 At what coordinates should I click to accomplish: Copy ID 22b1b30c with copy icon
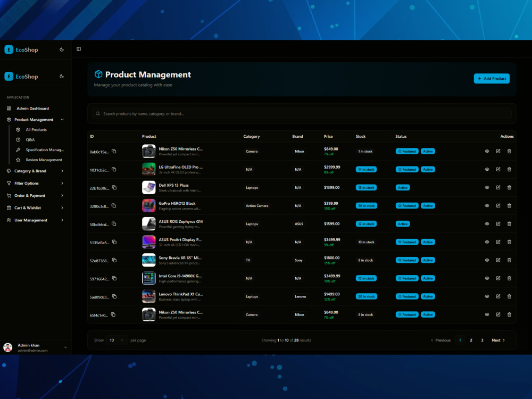(114, 188)
